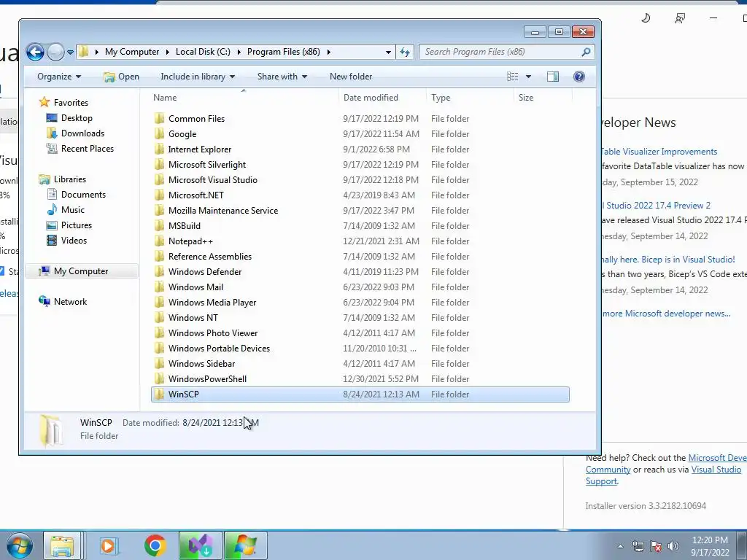Click Open in the command bar
Screen dimensions: 747x560
click(x=122, y=77)
